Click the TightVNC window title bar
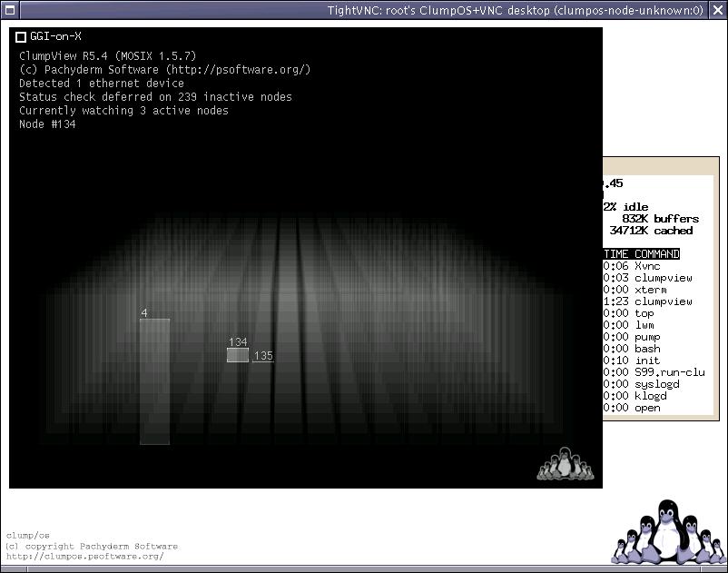 pos(364,10)
